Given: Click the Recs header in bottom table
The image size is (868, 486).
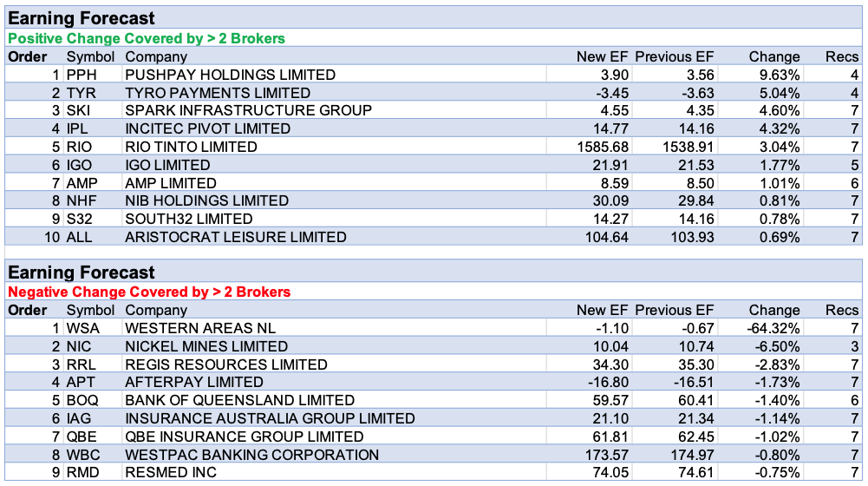Looking at the screenshot, I should coord(841,310).
